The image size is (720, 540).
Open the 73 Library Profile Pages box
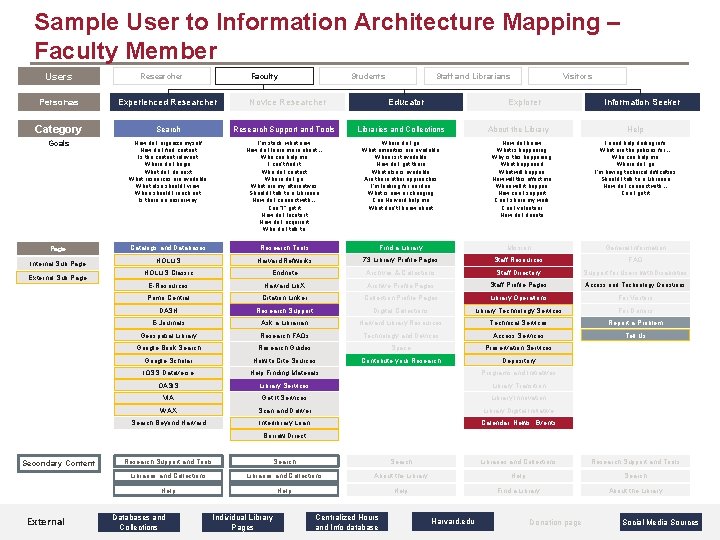(401, 260)
